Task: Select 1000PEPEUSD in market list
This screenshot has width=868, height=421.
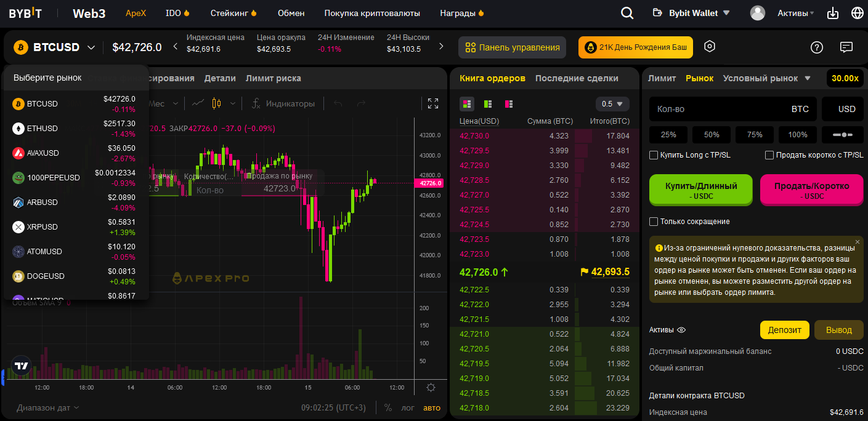Action: coord(76,178)
